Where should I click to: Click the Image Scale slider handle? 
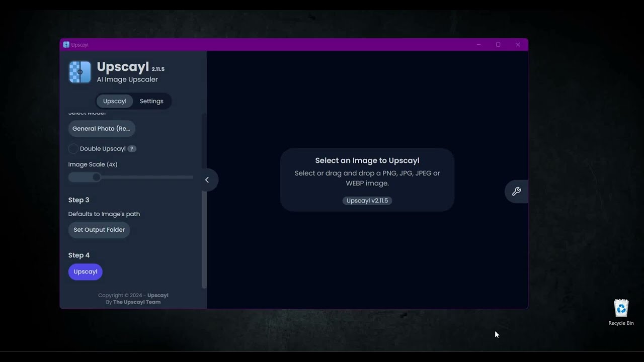click(96, 177)
